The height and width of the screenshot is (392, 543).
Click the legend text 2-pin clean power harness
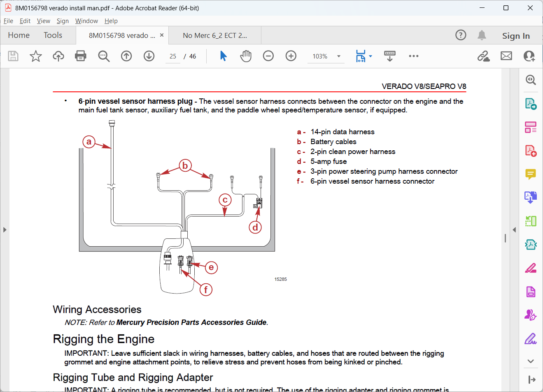point(353,152)
